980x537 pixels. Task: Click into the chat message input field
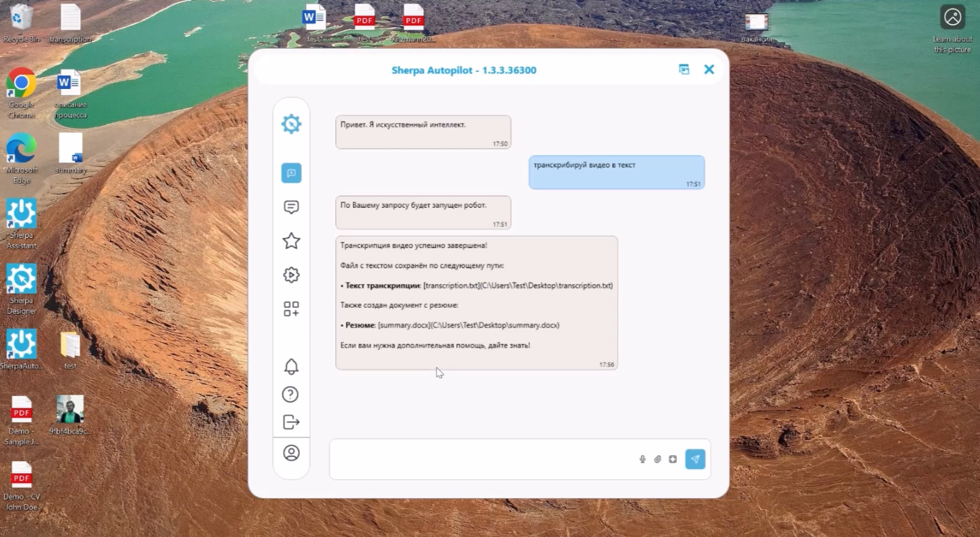(x=481, y=459)
